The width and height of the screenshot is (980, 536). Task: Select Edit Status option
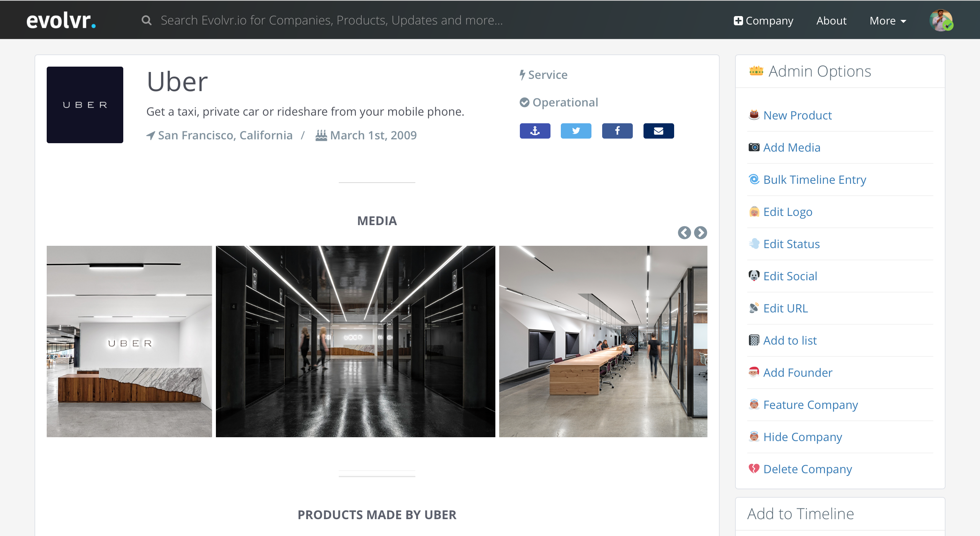click(791, 244)
